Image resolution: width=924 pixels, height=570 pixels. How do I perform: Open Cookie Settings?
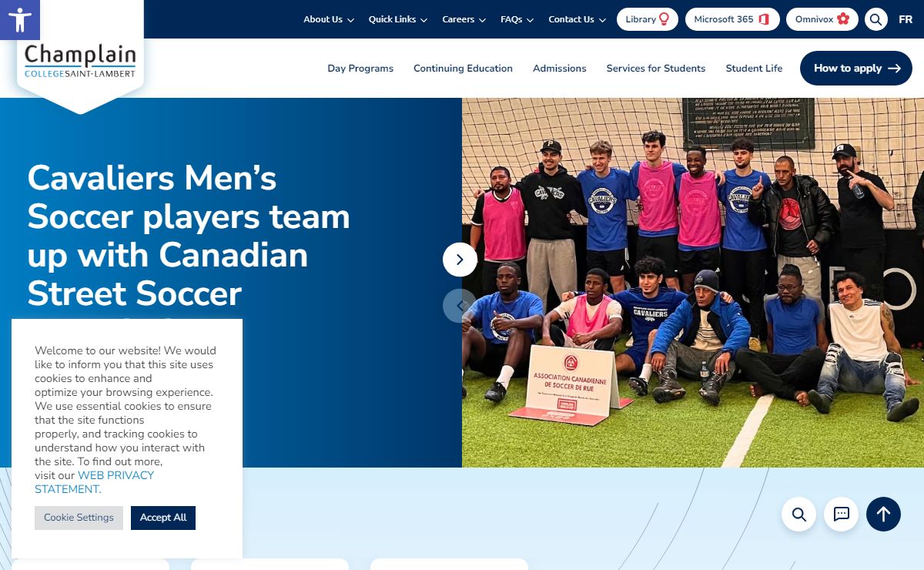click(x=79, y=518)
